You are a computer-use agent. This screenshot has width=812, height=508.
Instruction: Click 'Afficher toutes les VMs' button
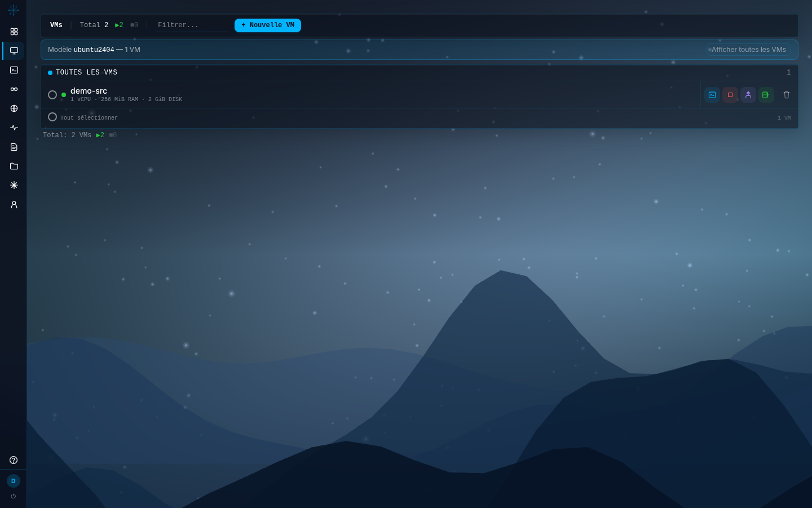[749, 50]
